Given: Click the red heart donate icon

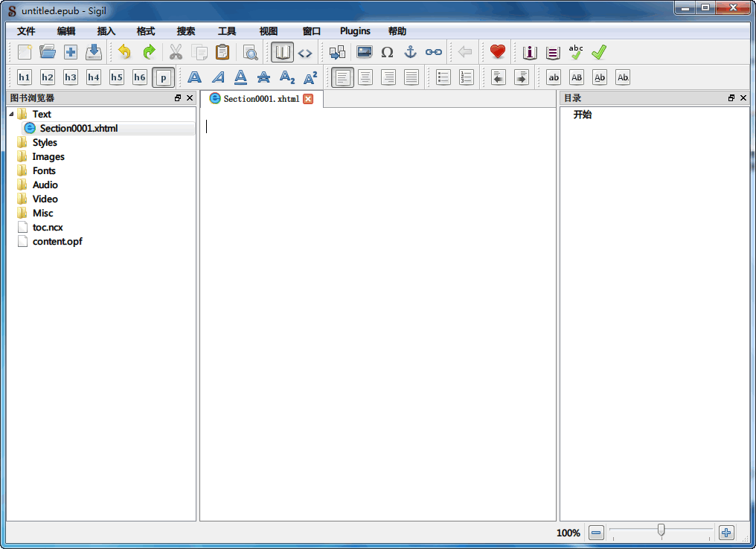Looking at the screenshot, I should [498, 52].
